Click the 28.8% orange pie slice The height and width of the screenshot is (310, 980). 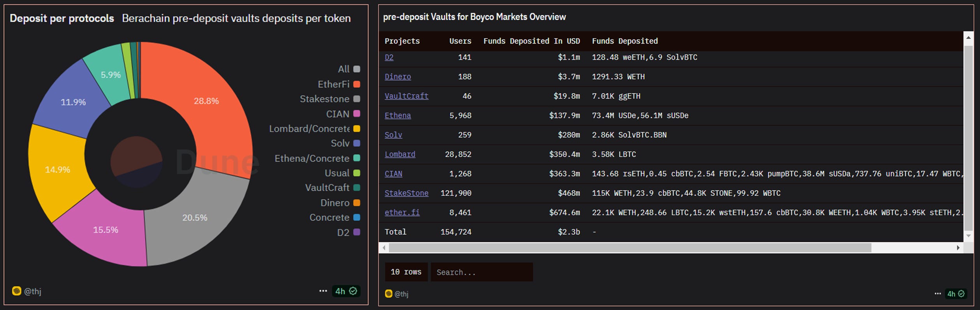(206, 101)
